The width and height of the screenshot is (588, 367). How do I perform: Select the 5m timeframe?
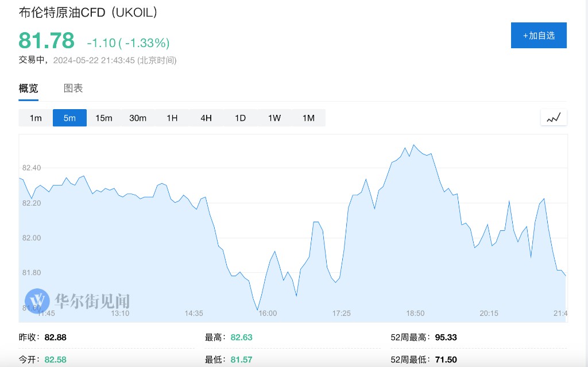[69, 118]
